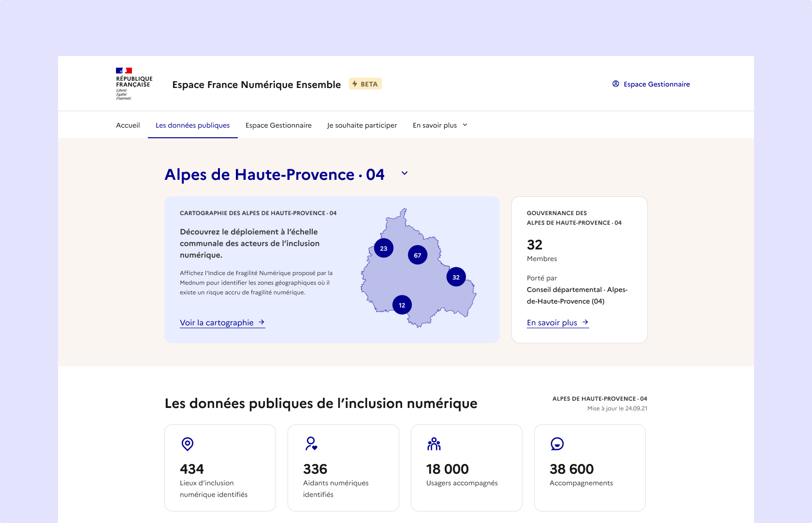Click the Les données publiques de l'inclusion numérique heading
812x523 pixels.
[321, 404]
